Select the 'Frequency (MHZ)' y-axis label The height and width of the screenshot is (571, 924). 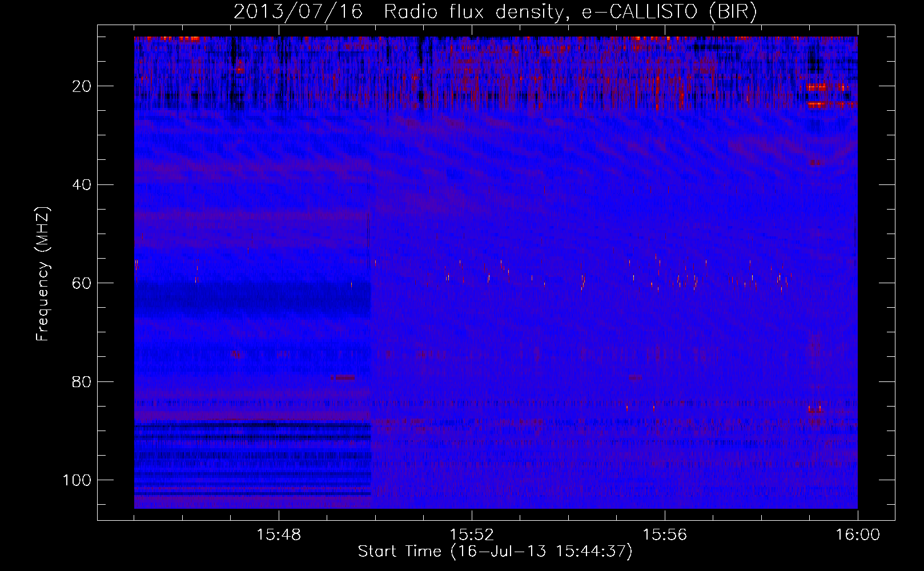pos(43,274)
